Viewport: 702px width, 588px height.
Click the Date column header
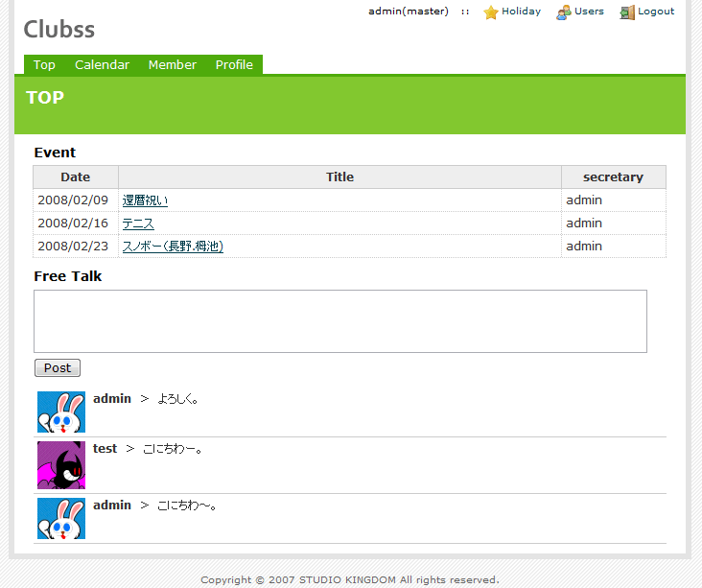76,176
